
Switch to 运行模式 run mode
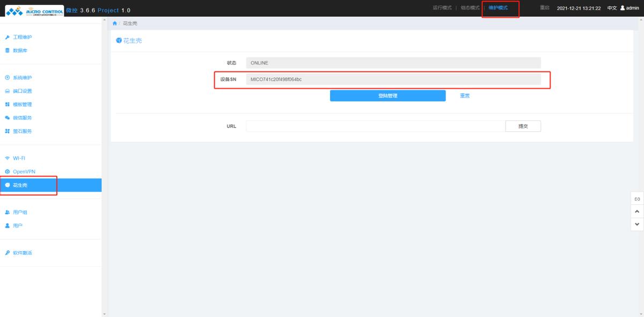click(442, 8)
